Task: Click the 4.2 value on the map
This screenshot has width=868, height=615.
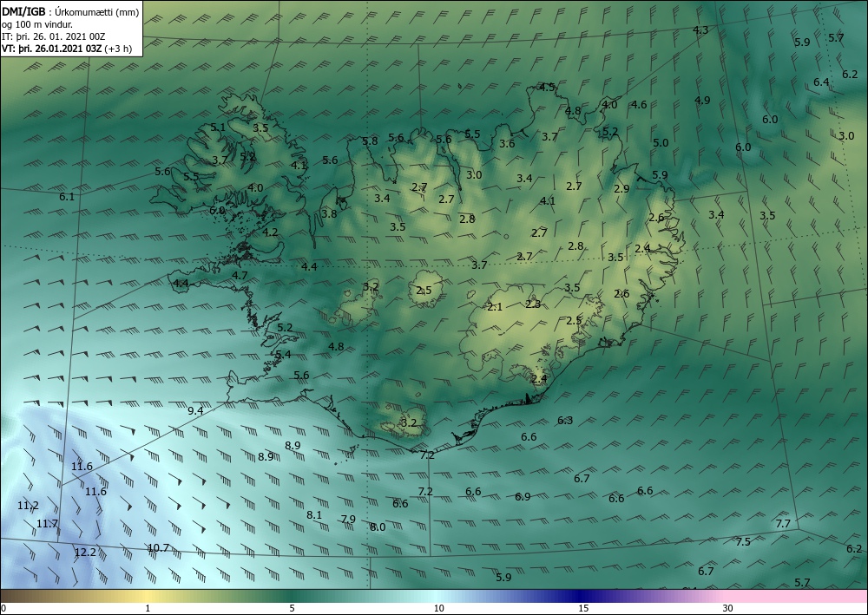Action: coord(270,232)
